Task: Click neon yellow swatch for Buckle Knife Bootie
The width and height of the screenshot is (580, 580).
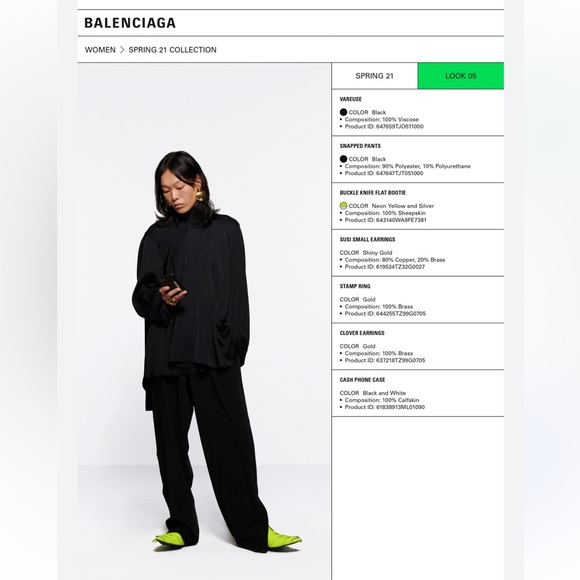Action: tap(343, 206)
